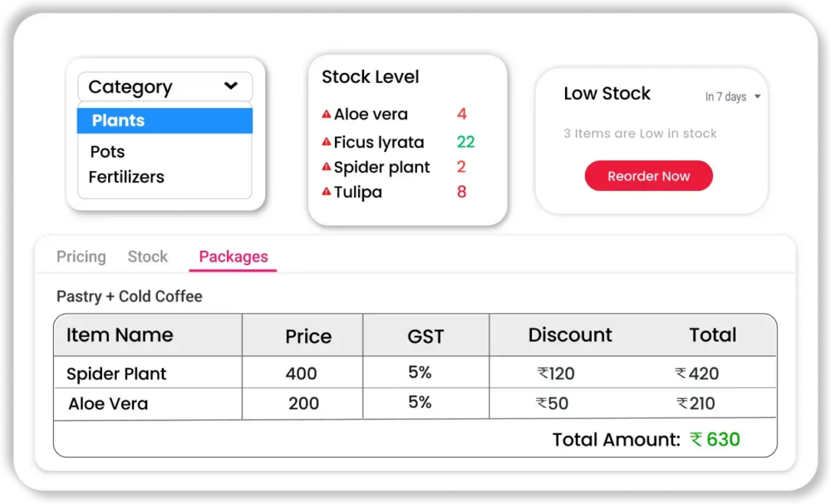
Task: Expand the In 7 days selector
Action: point(730,96)
